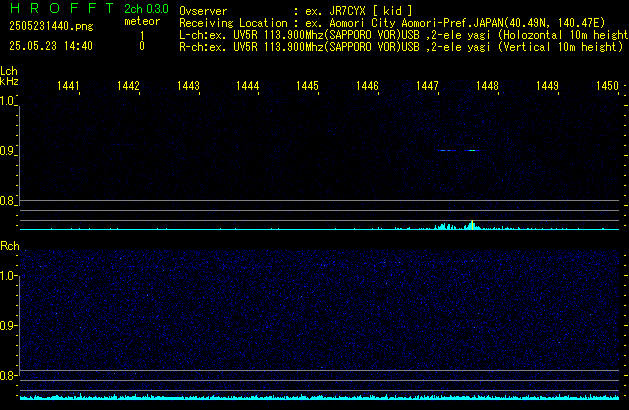Pick time axis marker 1449
Image resolution: width=629 pixels, height=410 pixels.
pos(547,86)
